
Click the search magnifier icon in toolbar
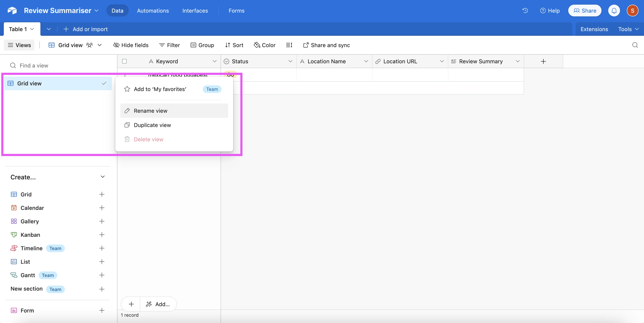coord(635,45)
